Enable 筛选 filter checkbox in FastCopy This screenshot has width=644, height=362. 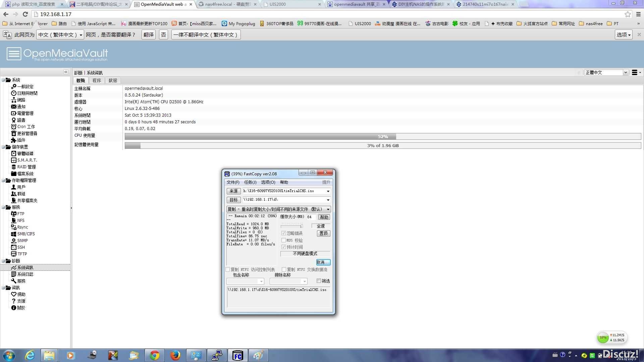(319, 281)
